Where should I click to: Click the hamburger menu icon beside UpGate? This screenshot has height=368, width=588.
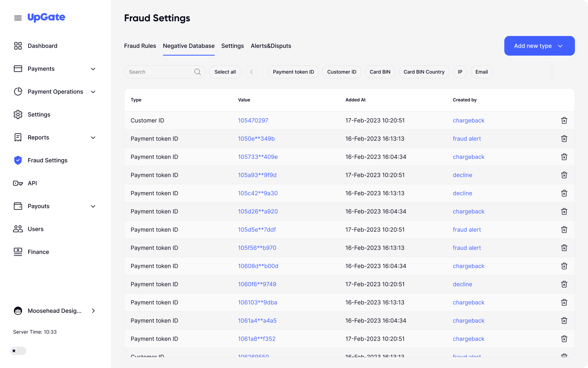pos(18,18)
